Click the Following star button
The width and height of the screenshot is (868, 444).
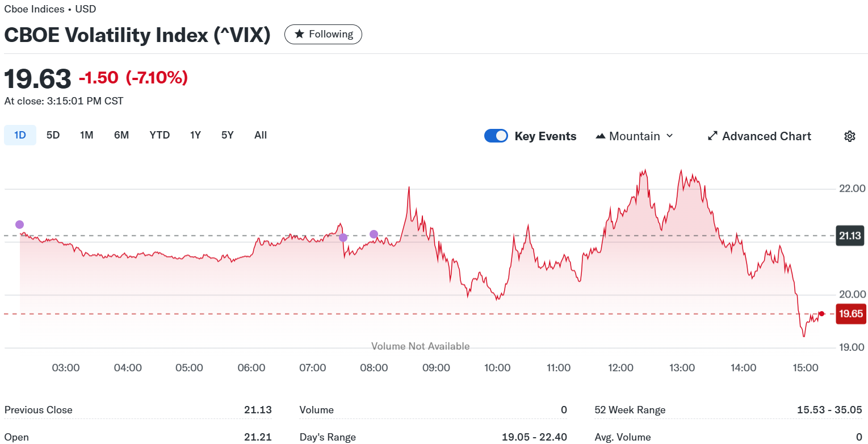pyautogui.click(x=323, y=34)
